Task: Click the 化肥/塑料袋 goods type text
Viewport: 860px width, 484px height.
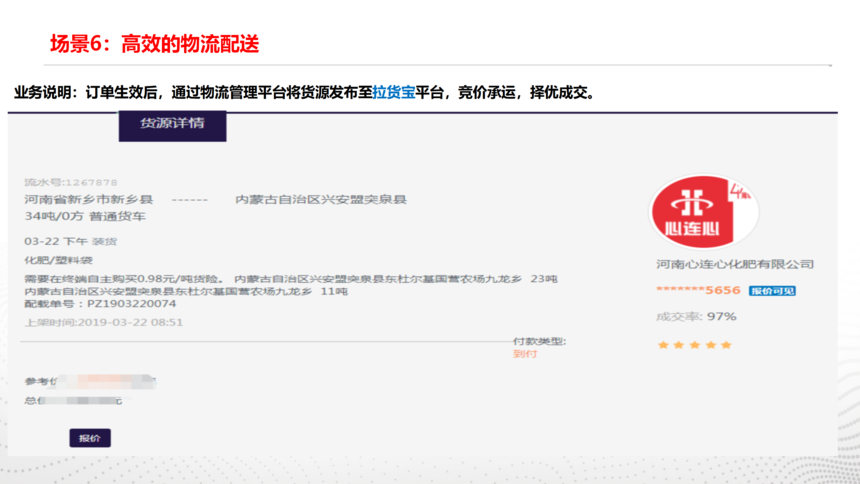Action: (59, 260)
